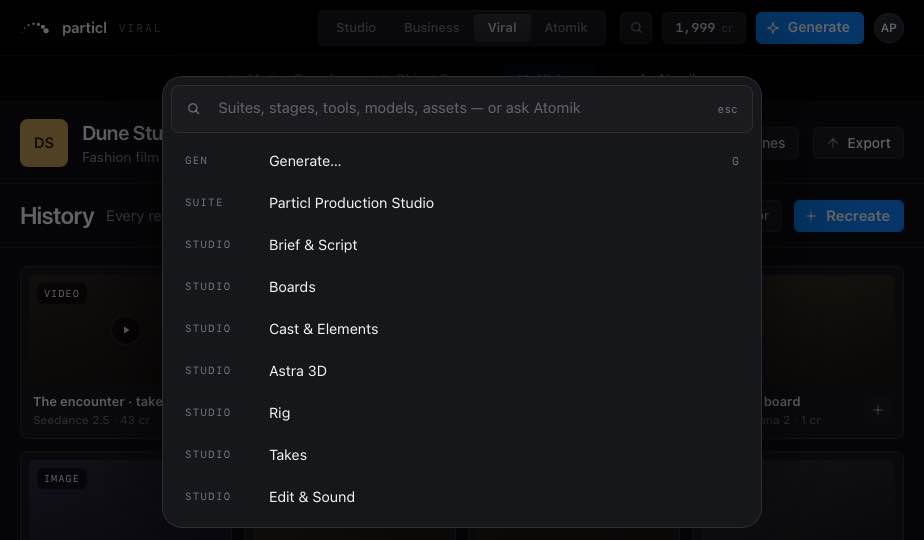The height and width of the screenshot is (540, 924).
Task: Click the Recreate button
Action: (x=848, y=216)
